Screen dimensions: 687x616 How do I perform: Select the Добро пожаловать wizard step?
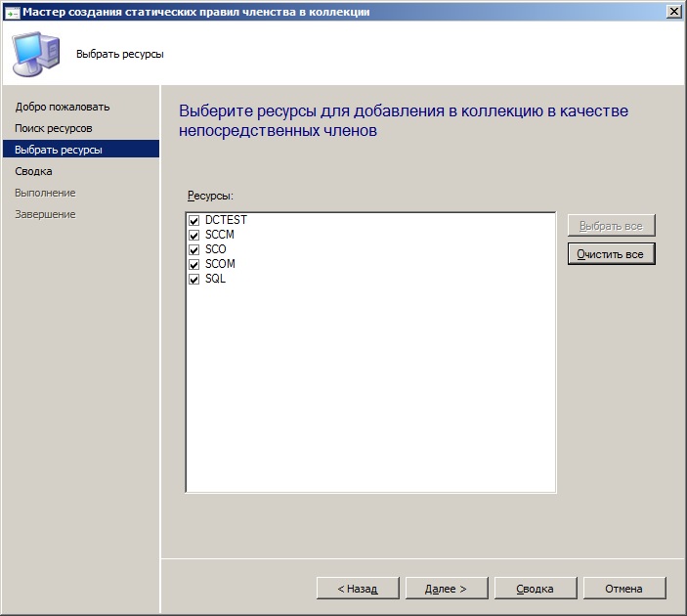(63, 107)
